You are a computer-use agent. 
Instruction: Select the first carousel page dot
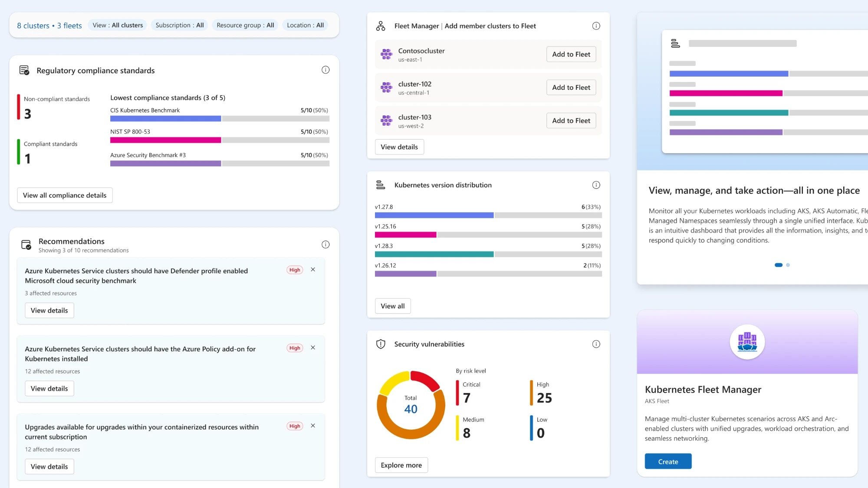point(779,265)
